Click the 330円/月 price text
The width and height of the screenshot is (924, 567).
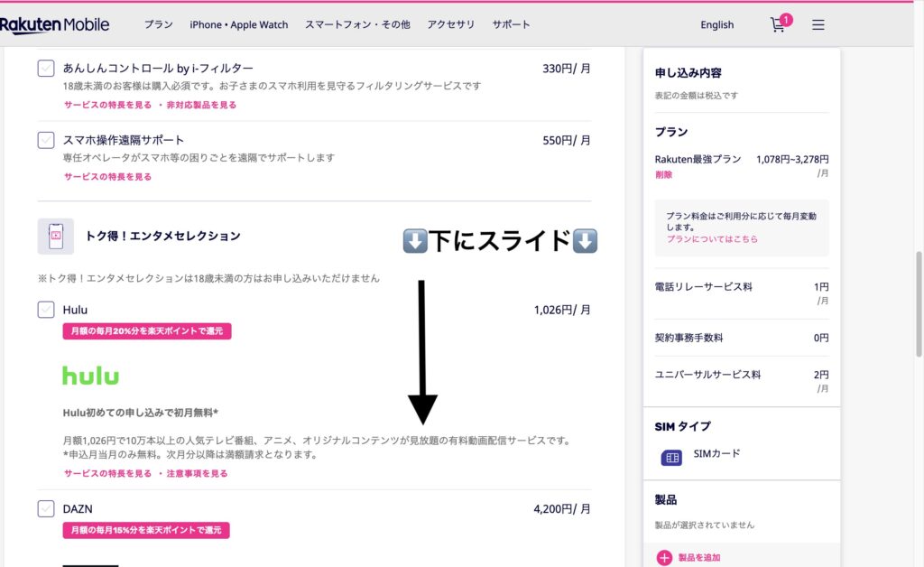pyautogui.click(x=567, y=69)
